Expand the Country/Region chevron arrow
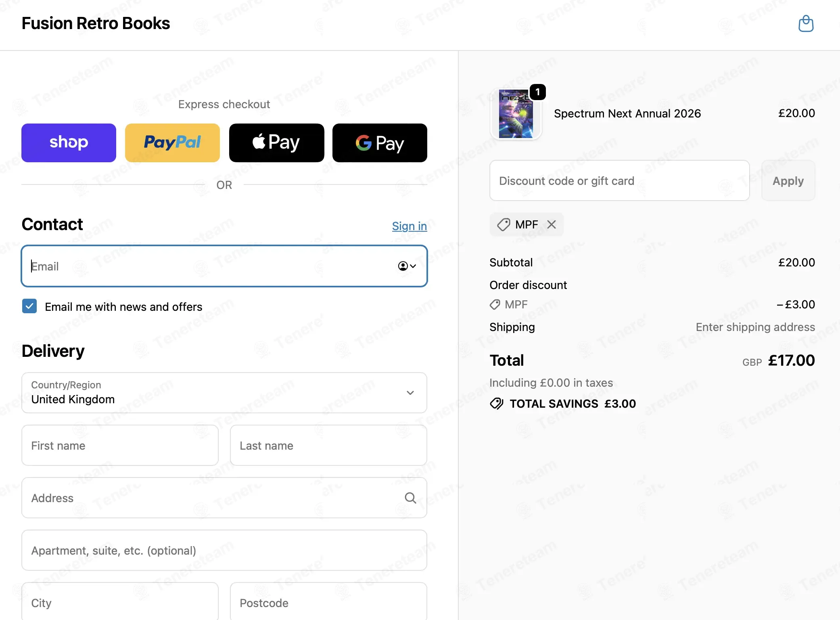Screen dimensions: 840x620 [410, 393]
